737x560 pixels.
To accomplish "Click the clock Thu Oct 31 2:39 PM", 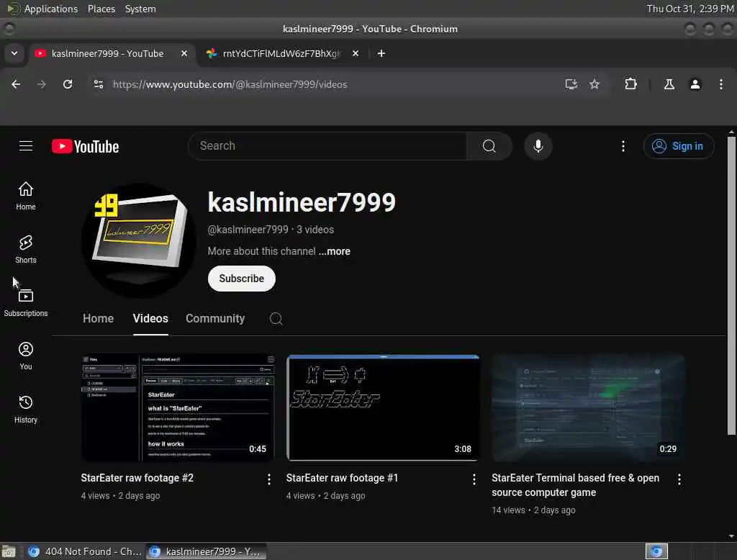I will [690, 9].
